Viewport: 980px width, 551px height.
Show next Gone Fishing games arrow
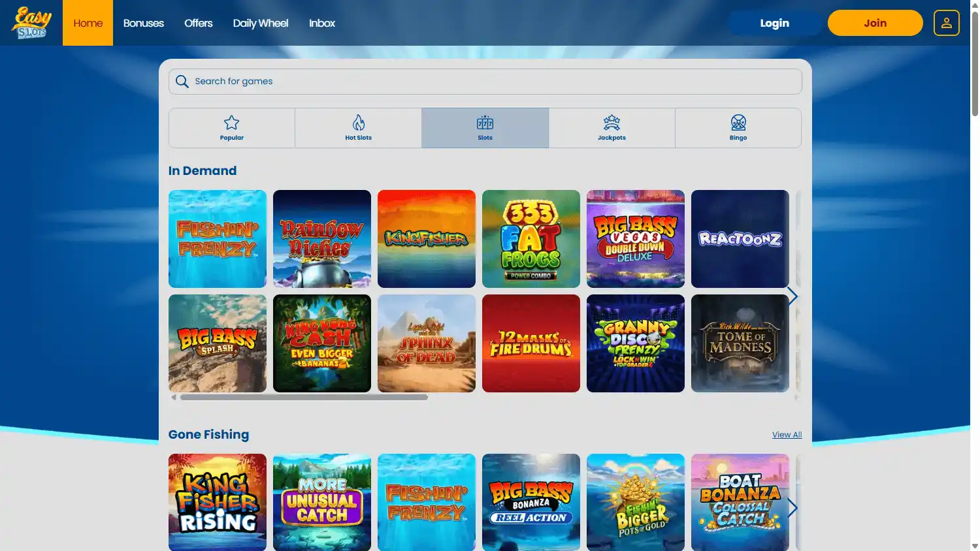click(x=792, y=508)
